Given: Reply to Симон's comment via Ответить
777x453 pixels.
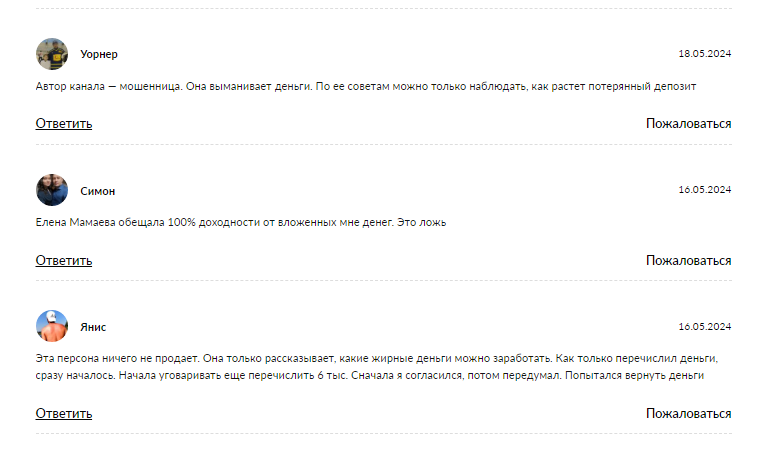Looking at the screenshot, I should 64,260.
